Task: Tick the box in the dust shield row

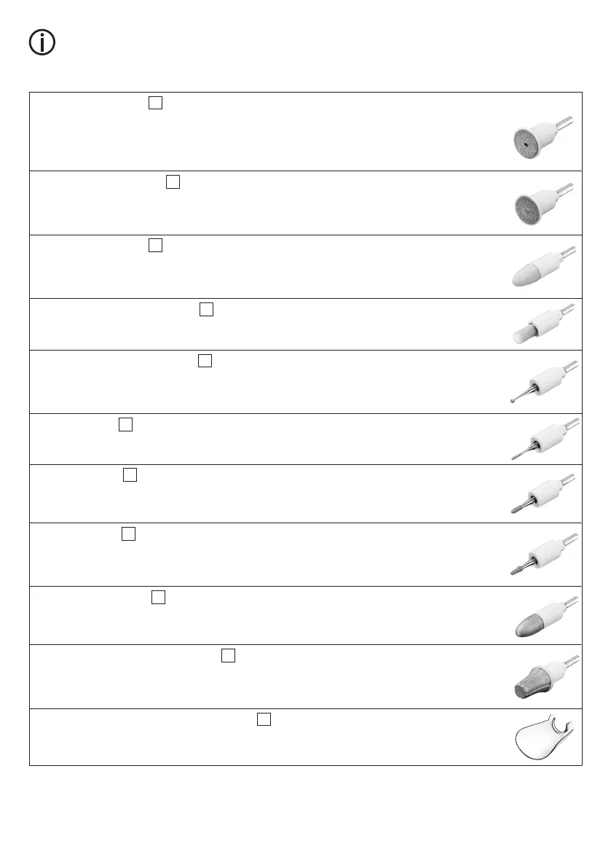Action: (264, 719)
